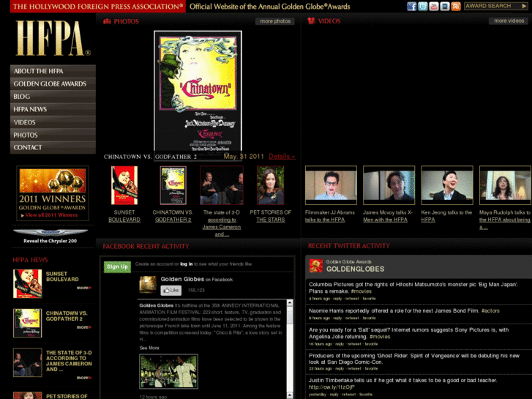Reply to the Big Man Japan tweet
The width and height of the screenshot is (532, 399).
pyautogui.click(x=337, y=299)
